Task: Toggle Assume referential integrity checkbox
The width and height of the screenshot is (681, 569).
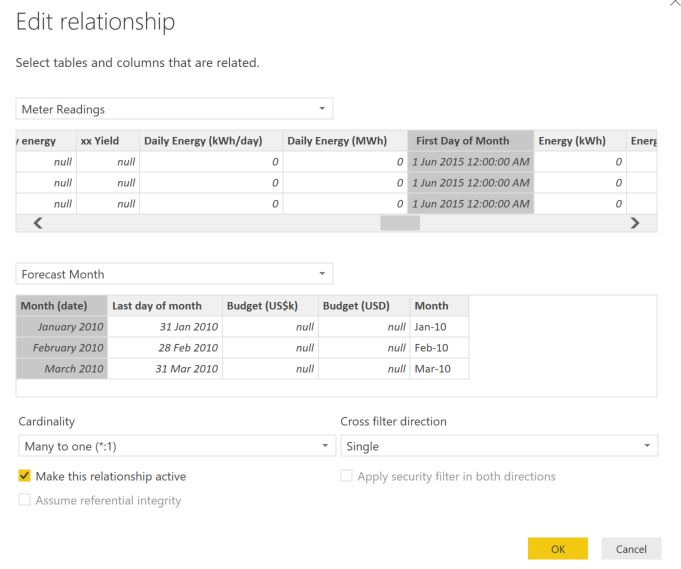Action: (x=24, y=500)
